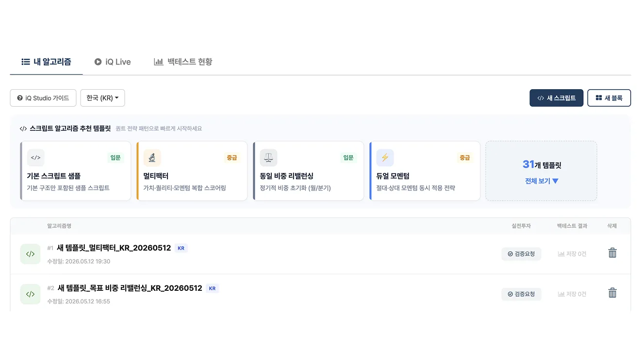
Task: View 저장 0건 backtest results for 목표 비중 리밸런싱
Action: click(x=572, y=294)
